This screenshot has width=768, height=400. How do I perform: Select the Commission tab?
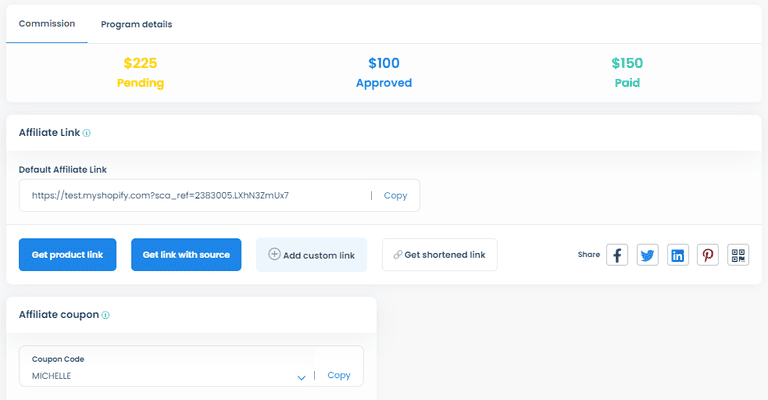click(47, 23)
